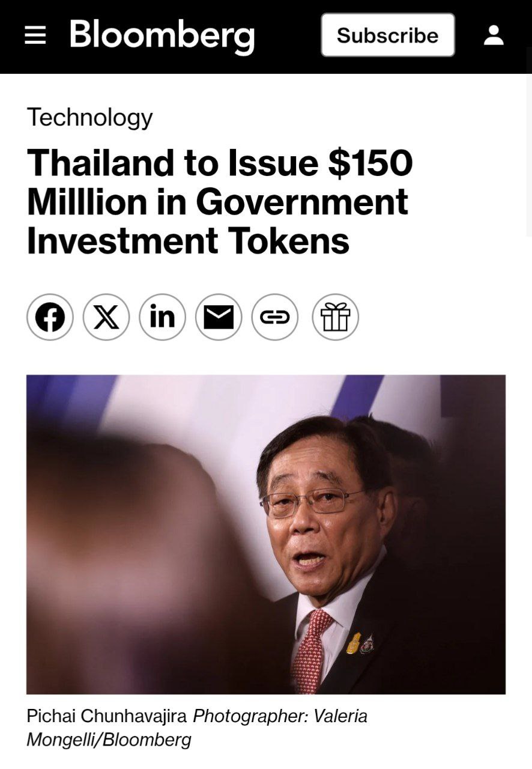Share the article via email icon

tap(219, 317)
